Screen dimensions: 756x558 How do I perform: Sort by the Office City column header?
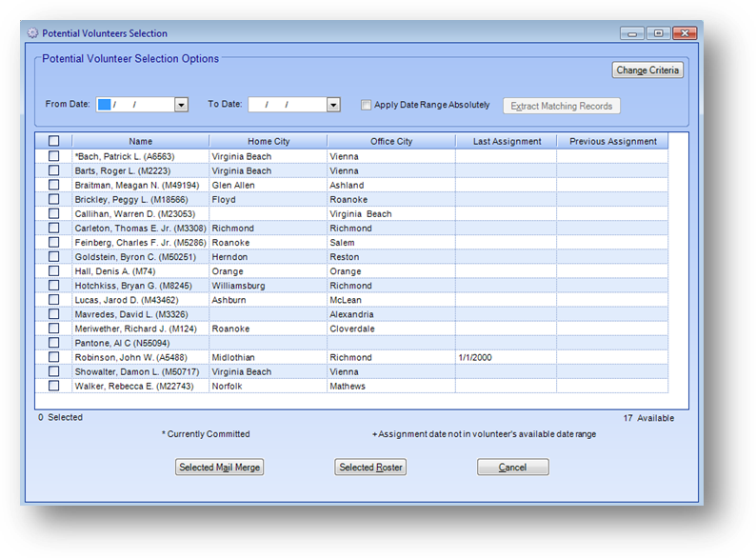(391, 141)
